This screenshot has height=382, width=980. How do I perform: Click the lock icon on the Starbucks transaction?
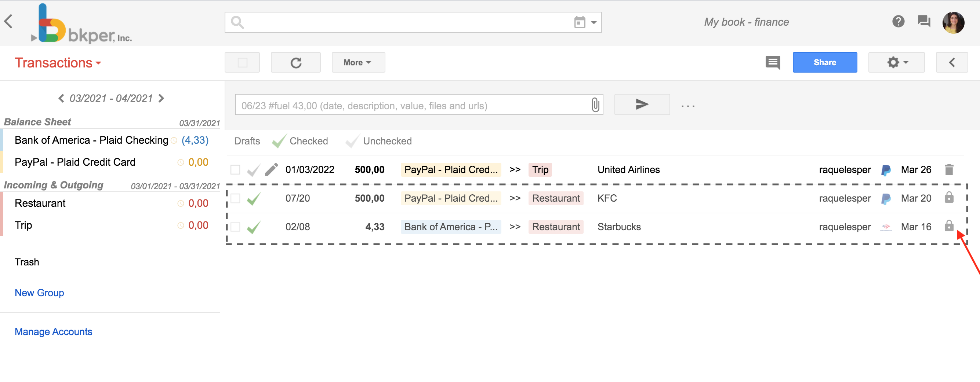949,227
